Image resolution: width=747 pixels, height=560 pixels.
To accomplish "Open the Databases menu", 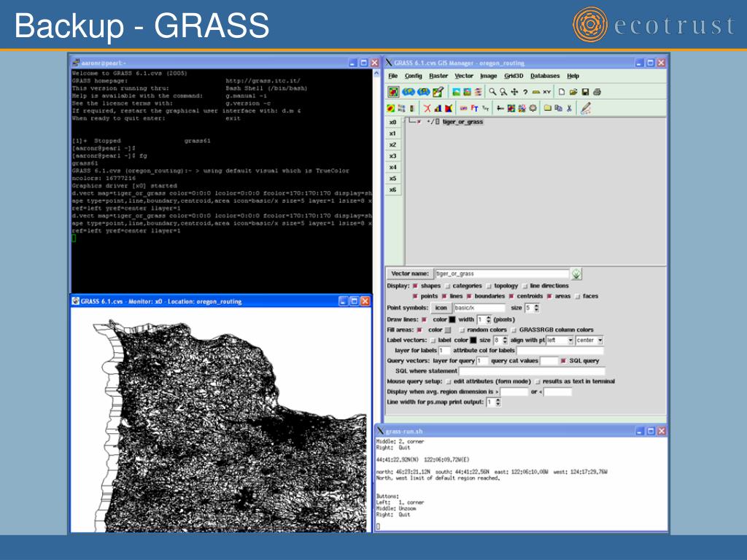I will coord(545,76).
